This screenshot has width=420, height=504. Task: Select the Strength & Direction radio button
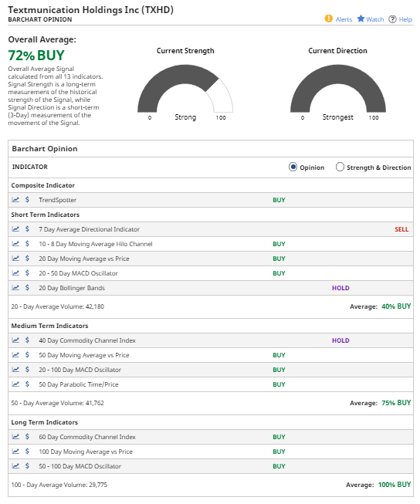(x=340, y=167)
